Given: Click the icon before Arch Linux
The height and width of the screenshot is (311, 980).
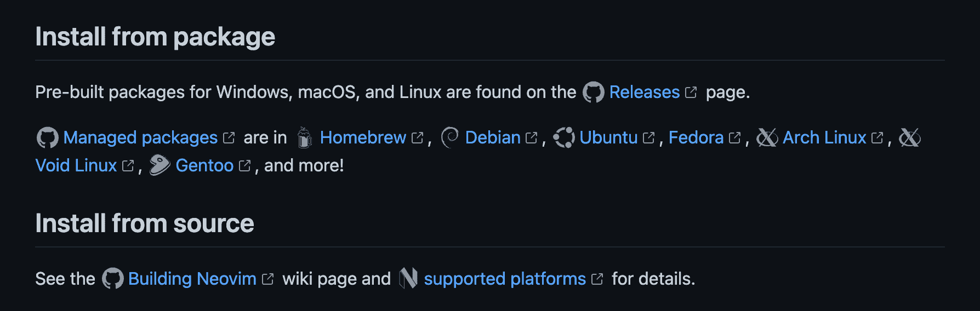Looking at the screenshot, I should pos(767,138).
